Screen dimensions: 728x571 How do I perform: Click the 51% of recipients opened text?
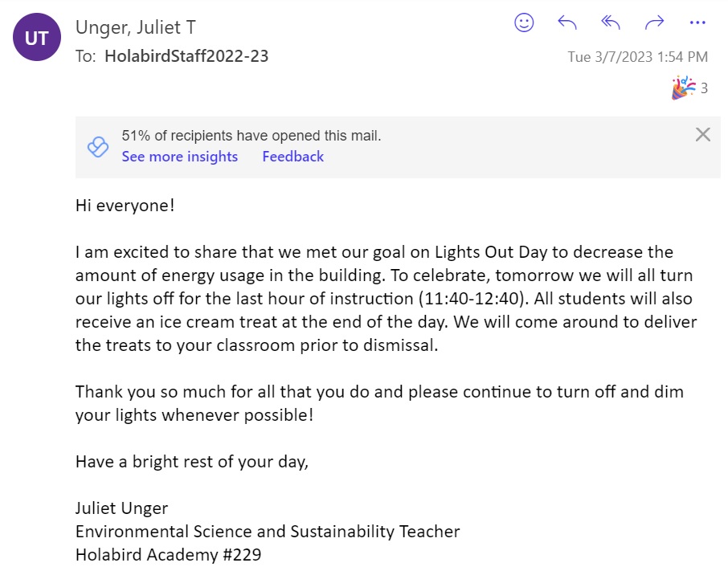pos(251,136)
